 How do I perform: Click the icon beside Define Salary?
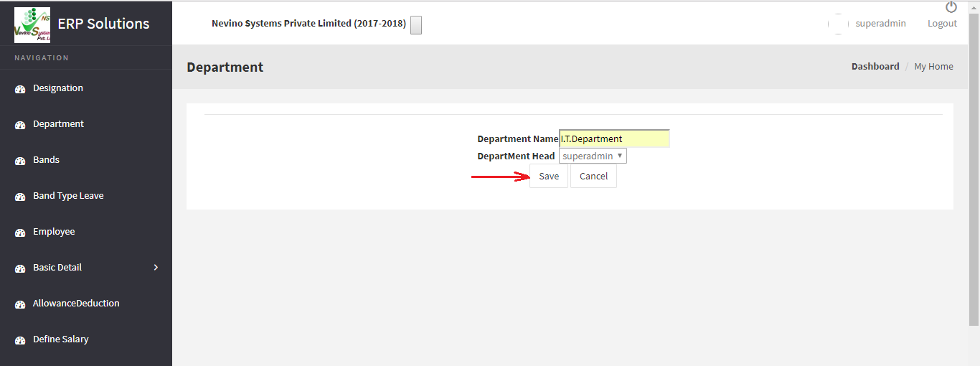(x=20, y=340)
